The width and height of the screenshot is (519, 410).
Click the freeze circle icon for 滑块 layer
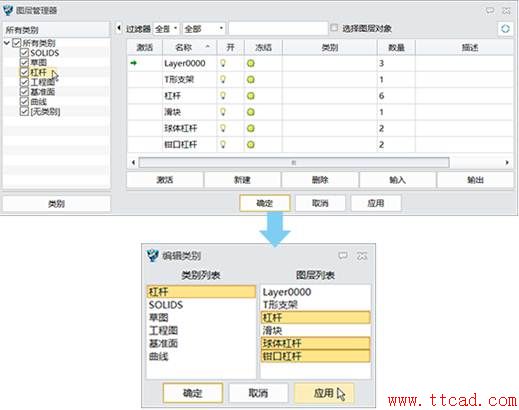pos(251,112)
